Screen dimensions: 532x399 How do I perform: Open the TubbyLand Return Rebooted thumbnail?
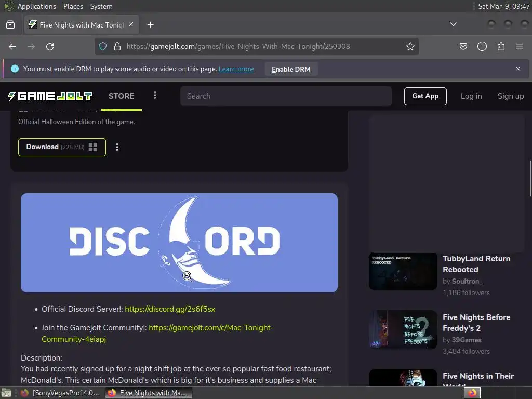[403, 271]
